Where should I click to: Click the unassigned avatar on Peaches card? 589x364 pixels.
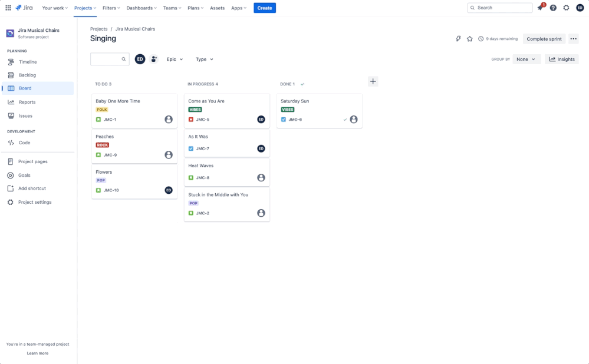point(169,154)
